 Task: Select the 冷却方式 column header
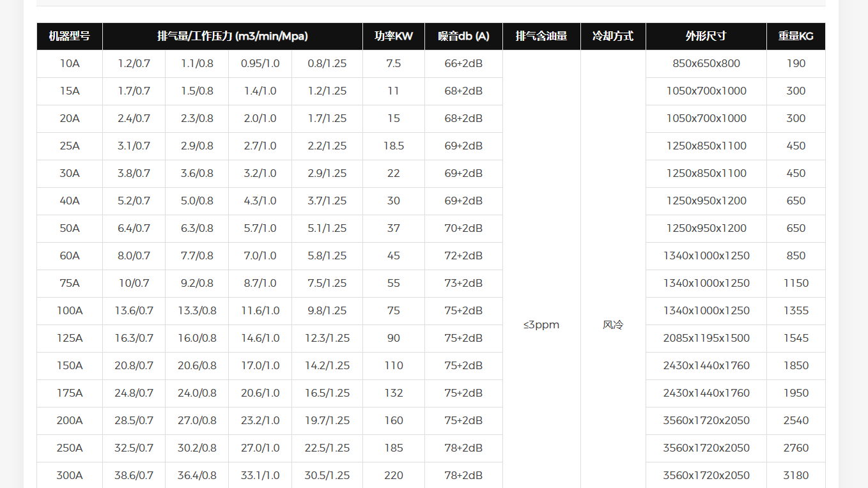[613, 36]
